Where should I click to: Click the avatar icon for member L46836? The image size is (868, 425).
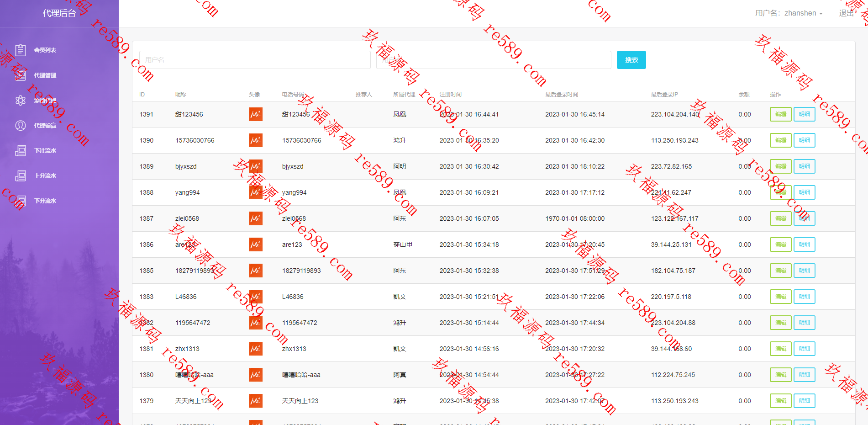(x=256, y=297)
